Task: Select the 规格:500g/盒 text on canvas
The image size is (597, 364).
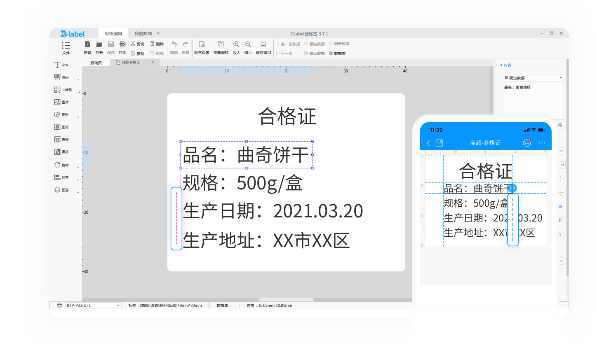Action: (x=243, y=183)
